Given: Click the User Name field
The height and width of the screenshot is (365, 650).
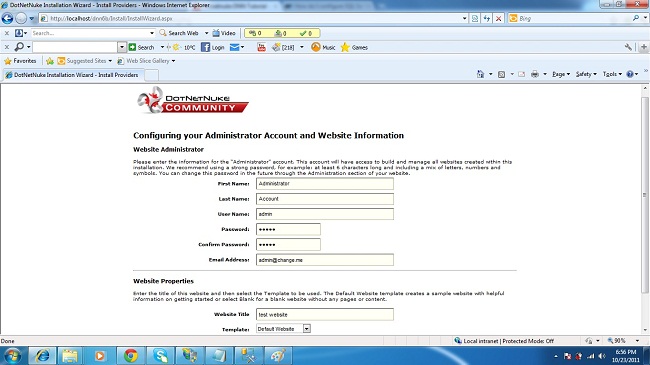Looking at the screenshot, I should pyautogui.click(x=325, y=214).
